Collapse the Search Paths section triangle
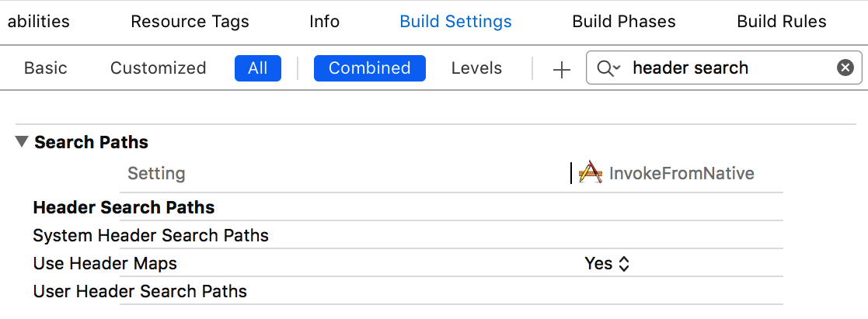This screenshot has width=868, height=319. click(22, 142)
